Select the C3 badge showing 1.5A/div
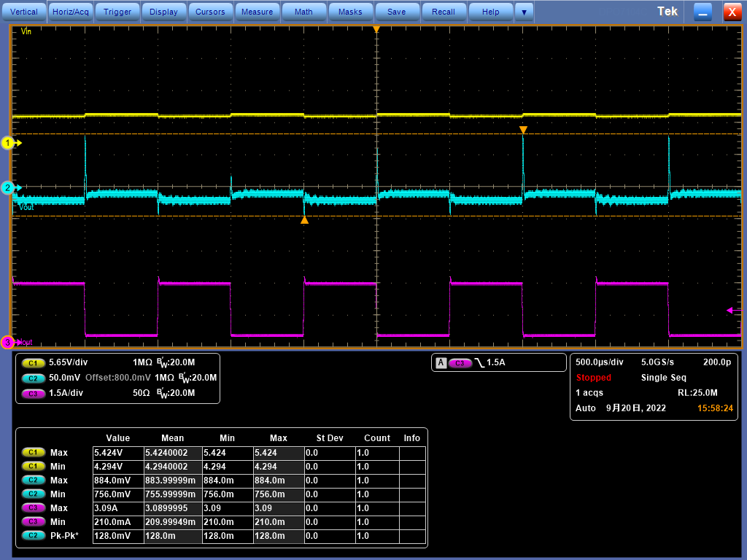Viewport: 747px width, 560px height. [x=33, y=393]
